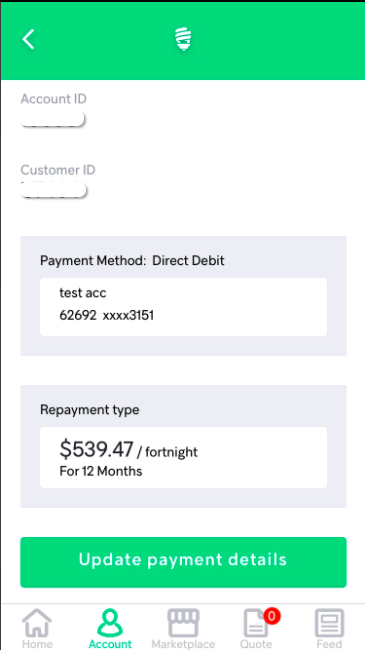Open the Quote document icon
This screenshot has height=650, width=365.
coord(256,623)
